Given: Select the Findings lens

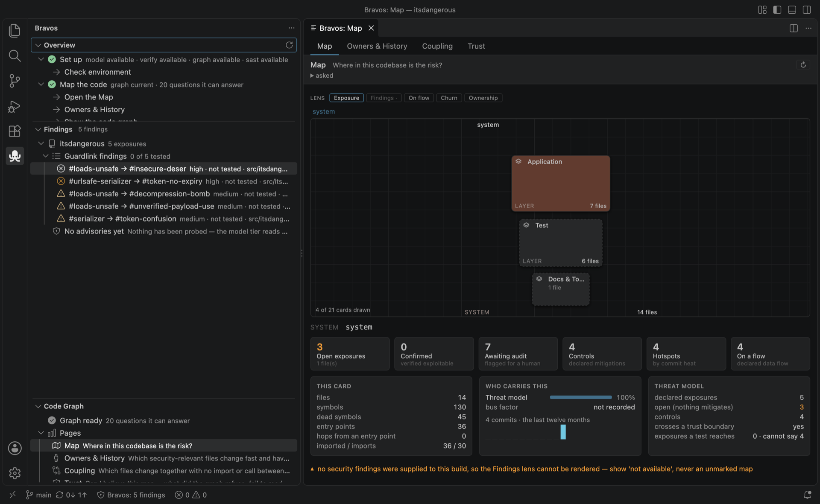Looking at the screenshot, I should click(x=384, y=98).
